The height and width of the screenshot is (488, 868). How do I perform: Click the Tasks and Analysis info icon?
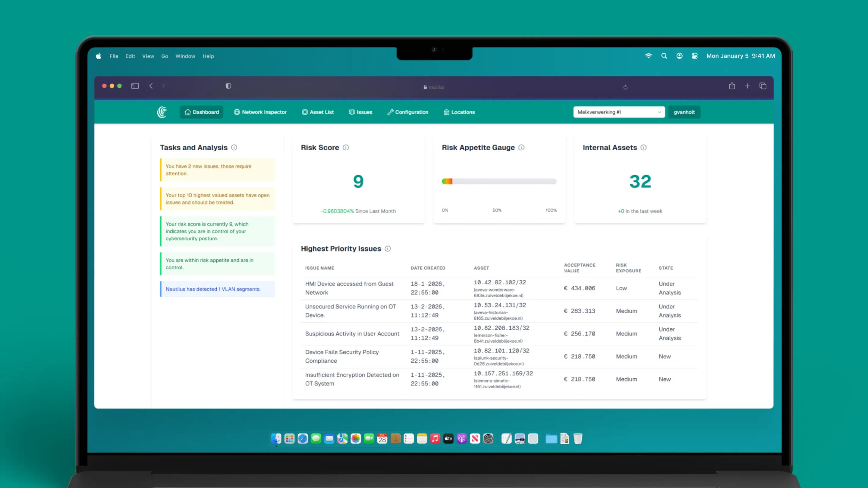coord(234,148)
